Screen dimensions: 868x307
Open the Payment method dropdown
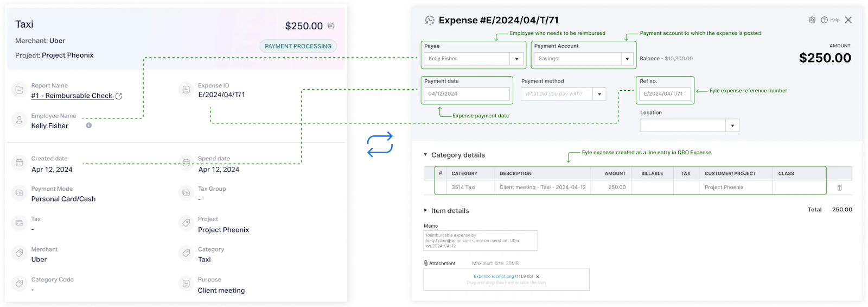point(599,94)
